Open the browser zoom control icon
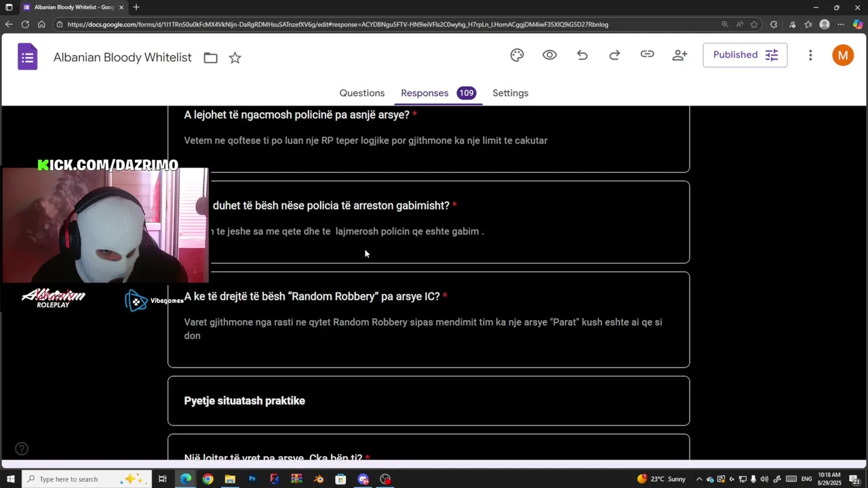Viewport: 868px width, 488px height. [x=724, y=24]
